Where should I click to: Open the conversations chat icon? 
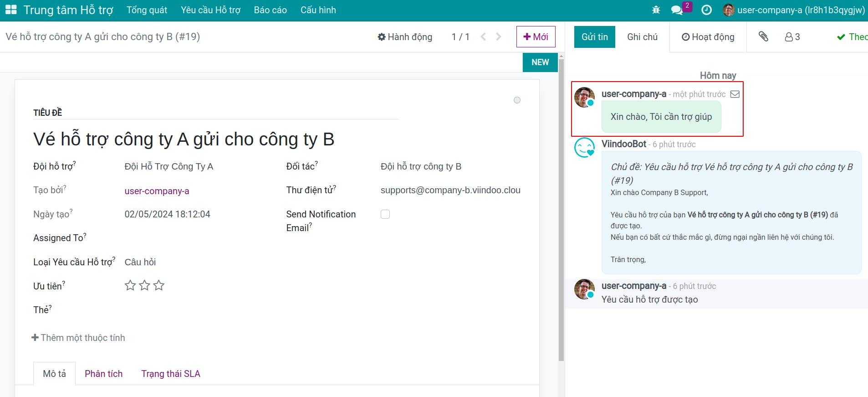[x=677, y=10]
